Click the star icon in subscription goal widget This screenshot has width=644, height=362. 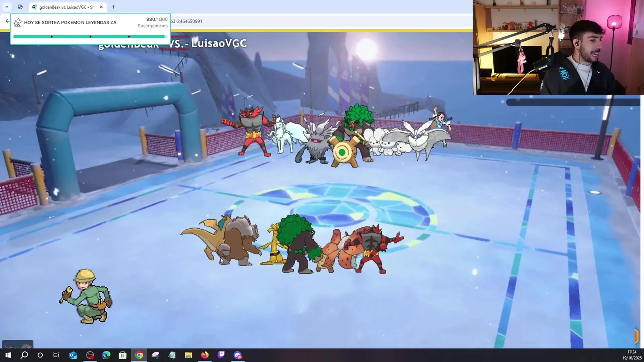[18, 22]
